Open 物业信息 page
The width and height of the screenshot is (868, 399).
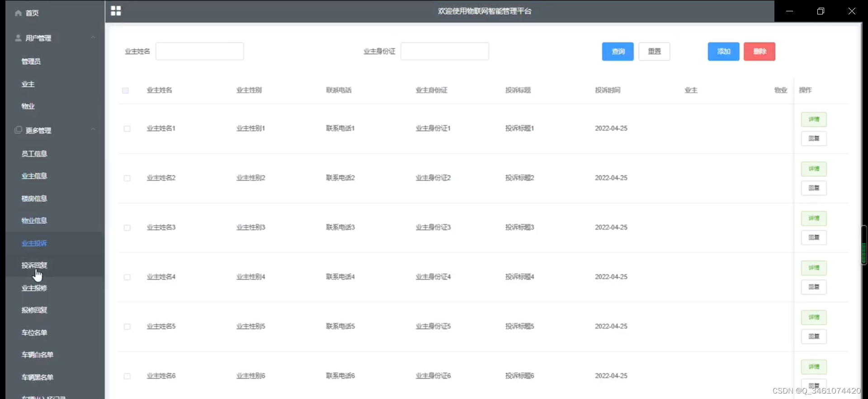[34, 221]
